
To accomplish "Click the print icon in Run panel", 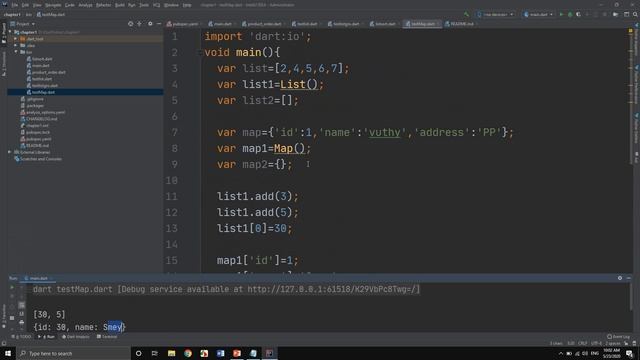I will 22,322.
